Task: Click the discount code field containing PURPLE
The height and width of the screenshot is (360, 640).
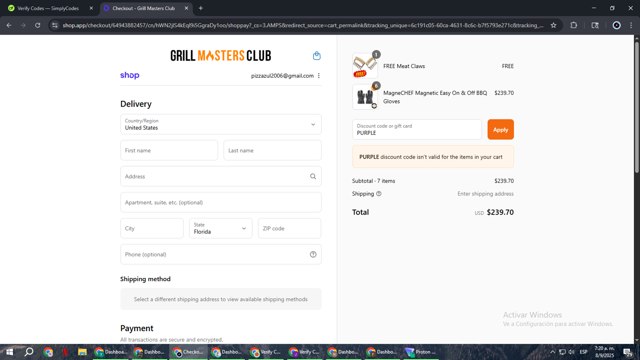Action: click(x=417, y=130)
